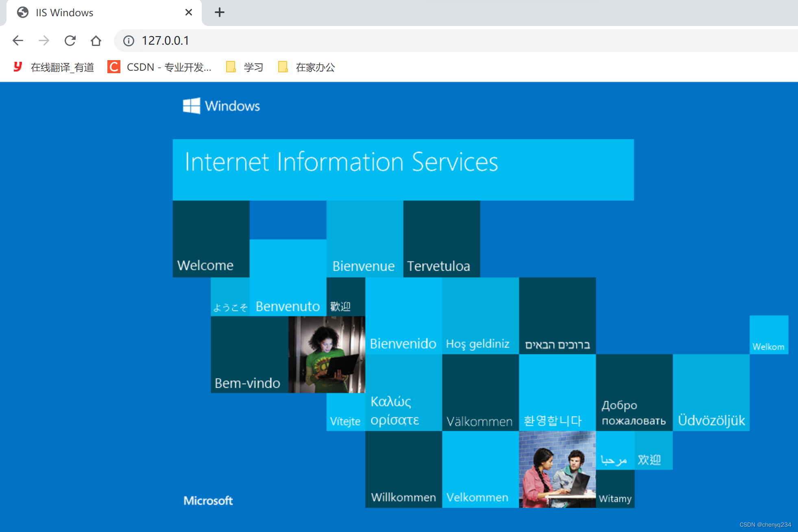Go to the home page icon
Image resolution: width=798 pixels, height=532 pixels.
(x=96, y=41)
